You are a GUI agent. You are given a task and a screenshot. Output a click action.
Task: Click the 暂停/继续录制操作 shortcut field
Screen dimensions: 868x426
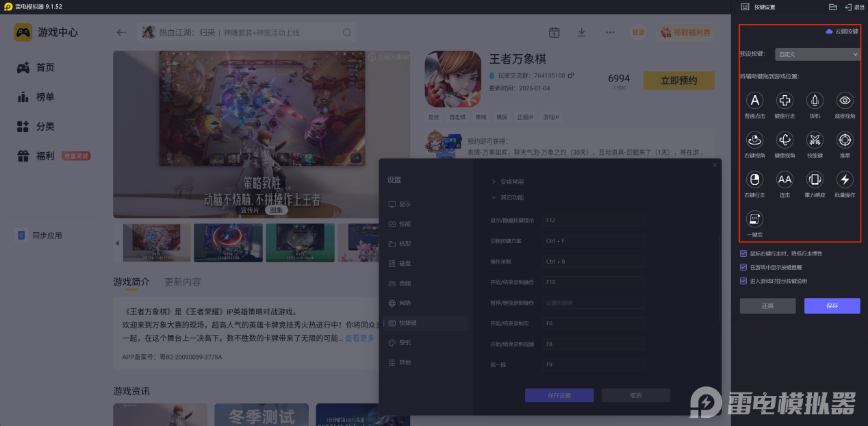pyautogui.click(x=593, y=303)
